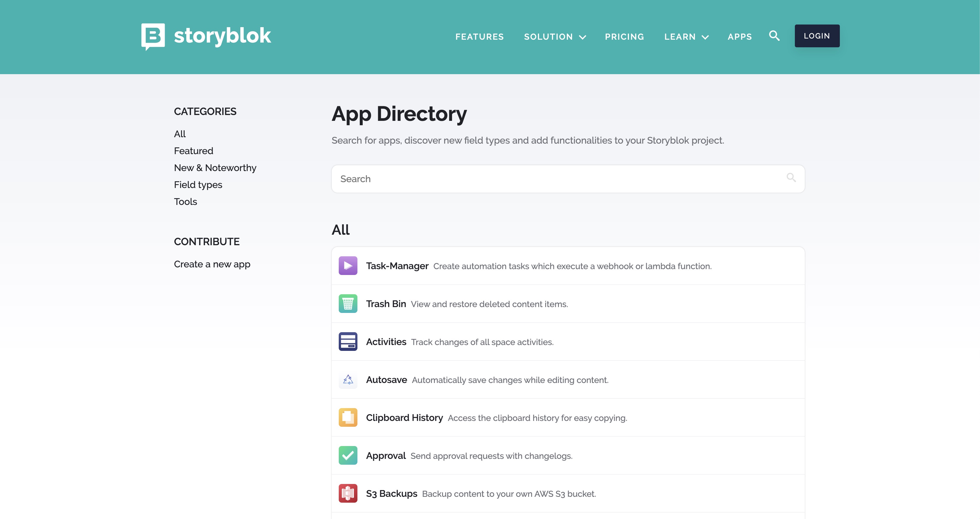Click the Trash Bin app icon
980x519 pixels.
point(348,304)
